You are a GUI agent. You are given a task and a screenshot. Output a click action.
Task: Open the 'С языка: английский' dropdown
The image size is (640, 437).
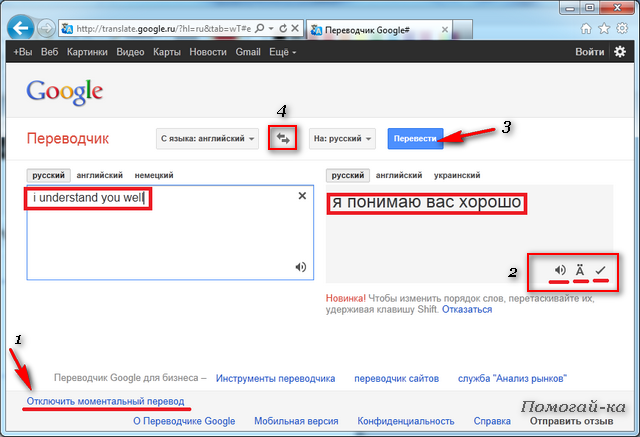tap(207, 139)
